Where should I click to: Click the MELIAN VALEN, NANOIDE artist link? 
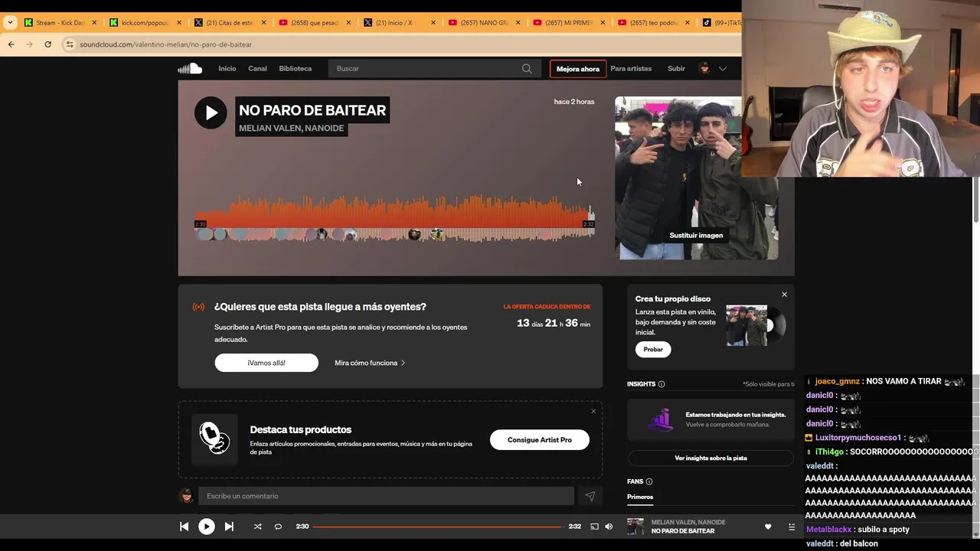tap(291, 128)
